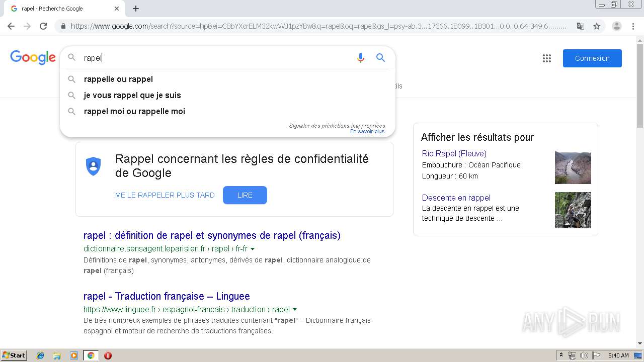This screenshot has height=362, width=644.
Task: Click the padlock site info icon
Action: click(63, 26)
